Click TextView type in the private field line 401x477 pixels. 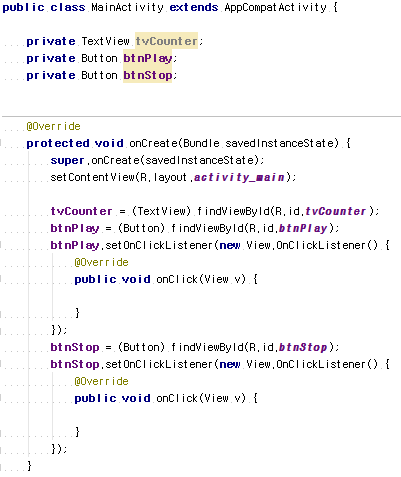tap(105, 41)
